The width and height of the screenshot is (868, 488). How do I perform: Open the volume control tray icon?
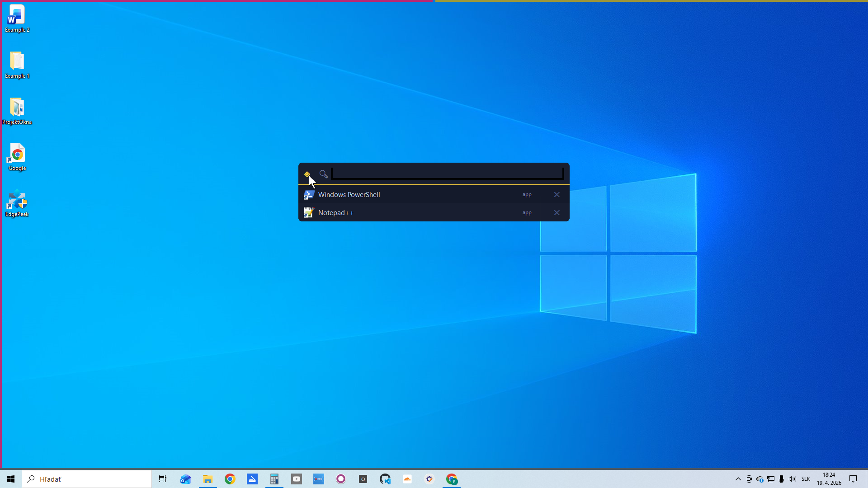coord(792,479)
